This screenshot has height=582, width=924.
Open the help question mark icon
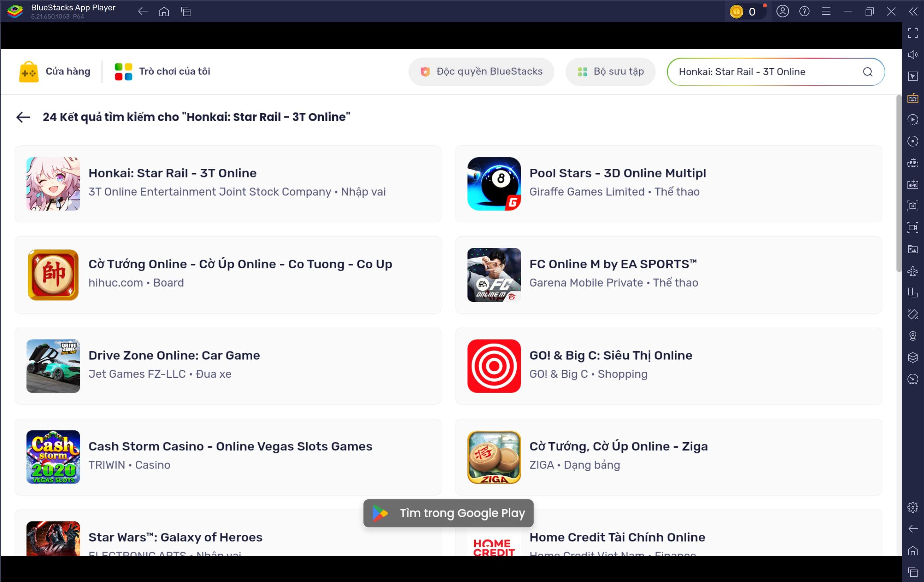coord(805,11)
